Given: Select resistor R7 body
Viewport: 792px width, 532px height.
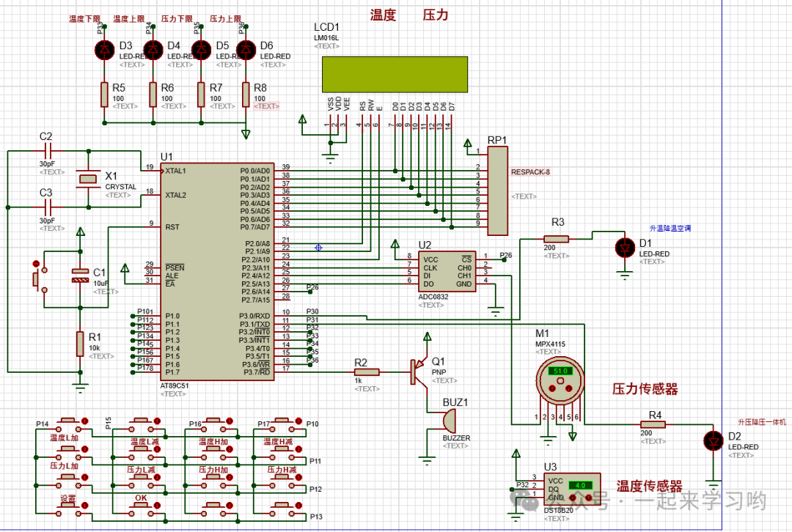Looking at the screenshot, I should click(x=201, y=95).
